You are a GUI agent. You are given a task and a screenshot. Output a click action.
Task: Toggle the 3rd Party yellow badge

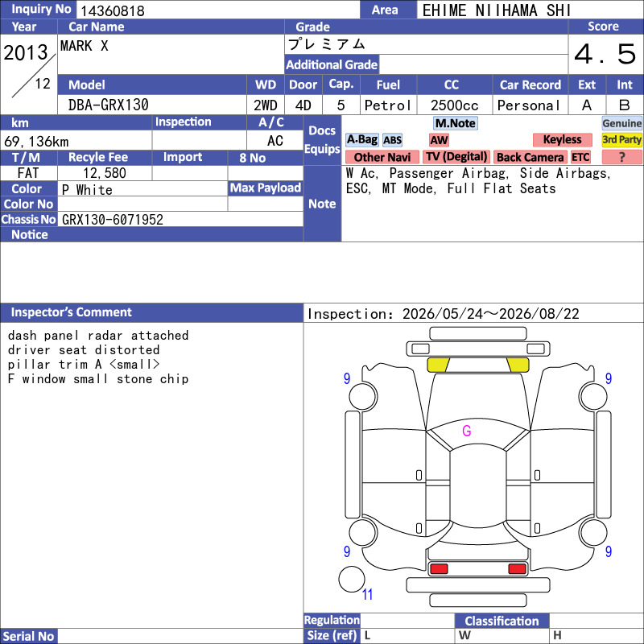tap(621, 140)
